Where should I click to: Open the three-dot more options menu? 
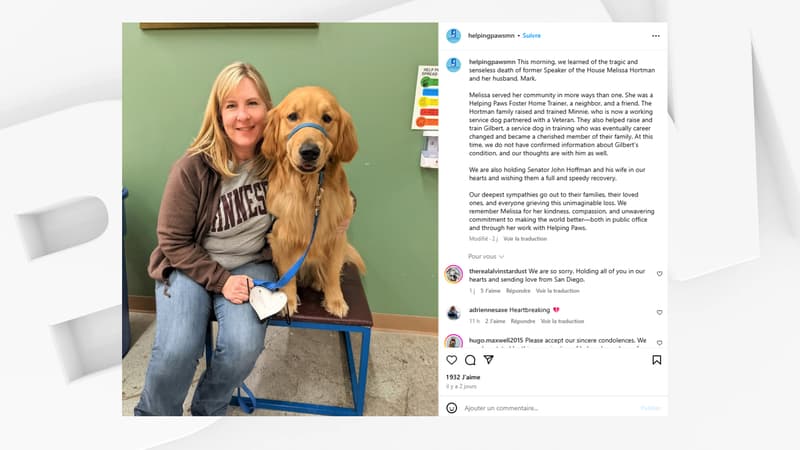(656, 36)
